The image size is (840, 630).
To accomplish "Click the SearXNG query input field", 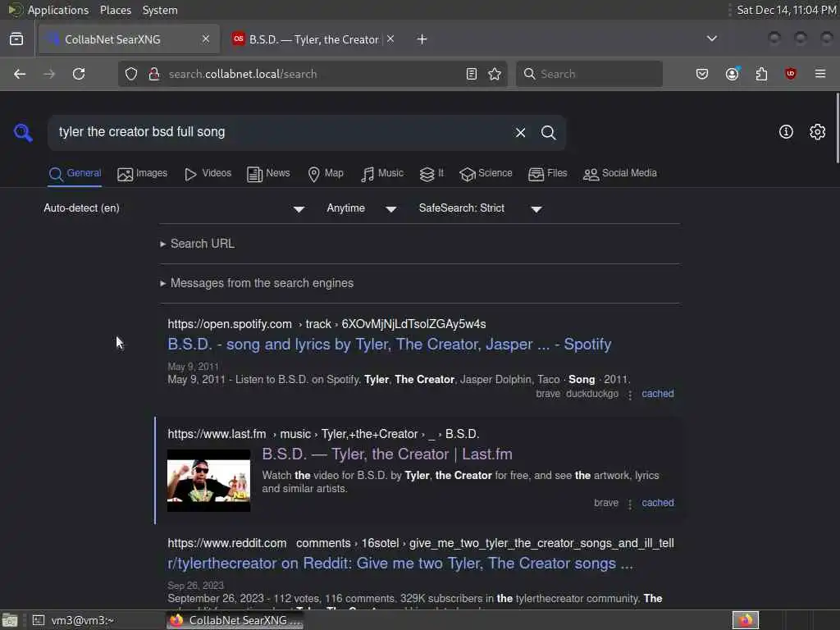I will coord(281,132).
